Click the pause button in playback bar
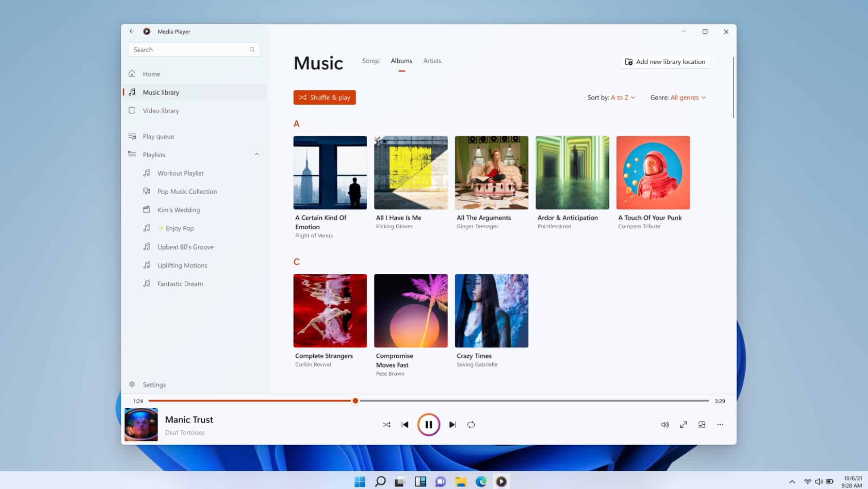This screenshot has width=868, height=489. tap(428, 424)
